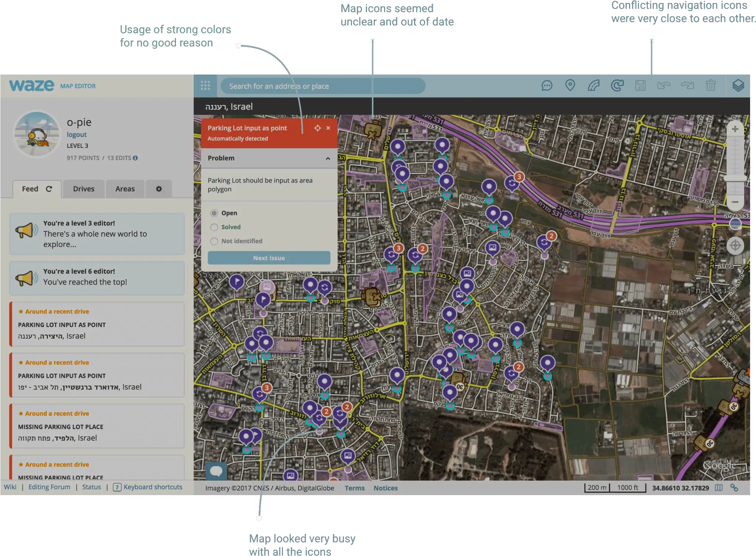Select the Solved radio button
The height and width of the screenshot is (556, 756).
click(213, 227)
